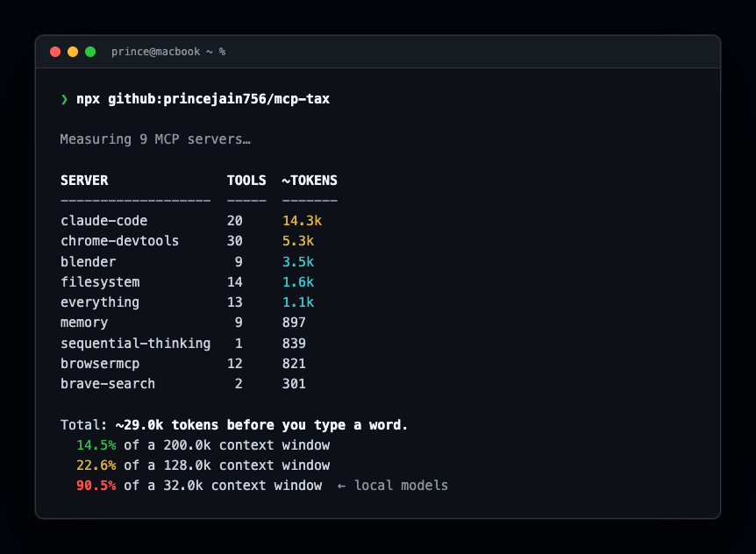The image size is (756, 554).
Task: Close the terminal with the red button
Action: pos(55,52)
